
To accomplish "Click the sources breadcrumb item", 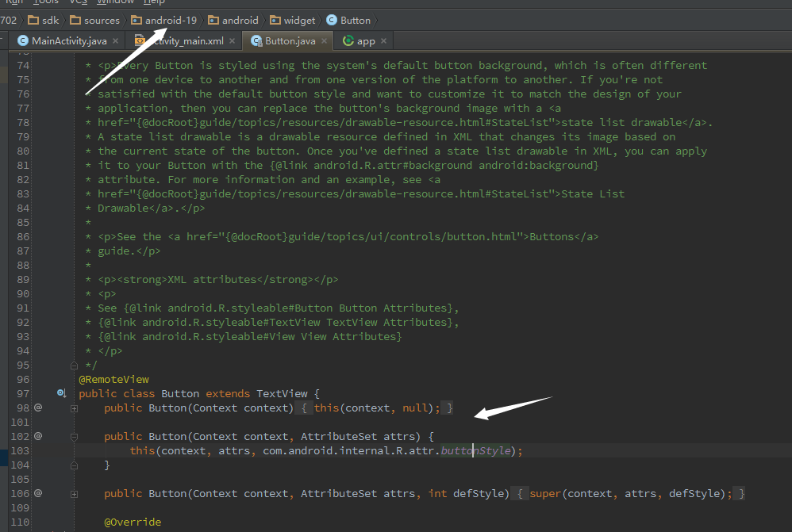I will tap(101, 20).
